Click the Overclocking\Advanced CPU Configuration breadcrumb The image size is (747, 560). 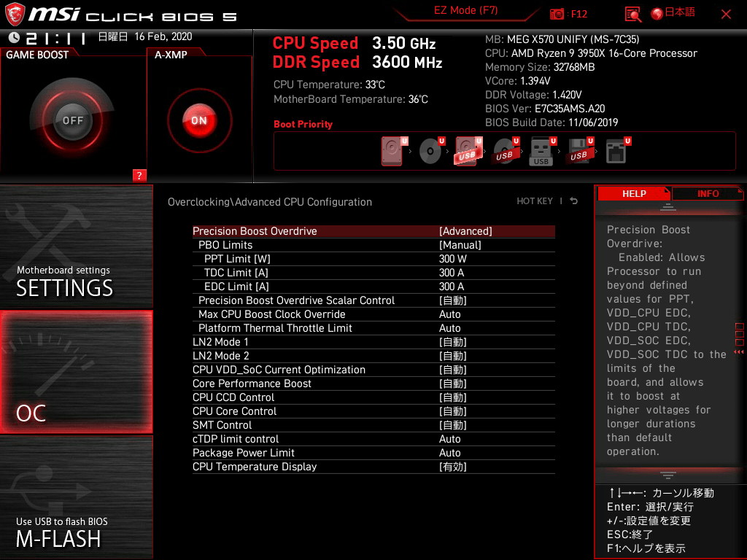pyautogui.click(x=270, y=202)
